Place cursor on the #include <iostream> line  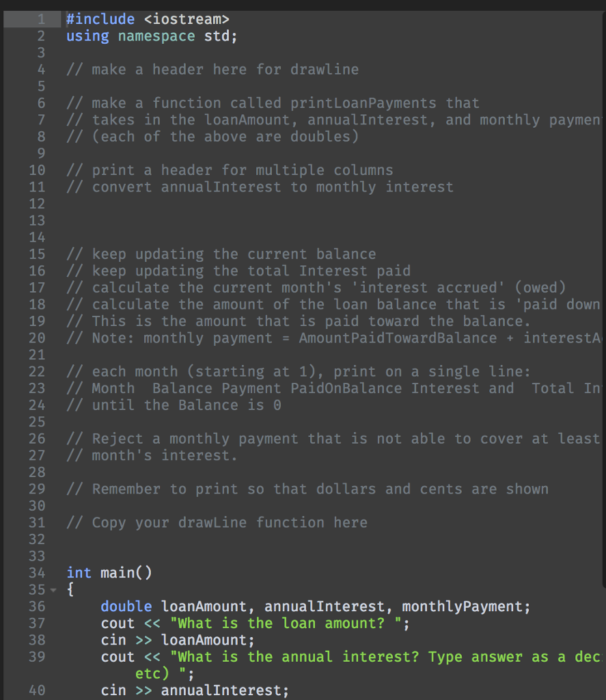(148, 19)
